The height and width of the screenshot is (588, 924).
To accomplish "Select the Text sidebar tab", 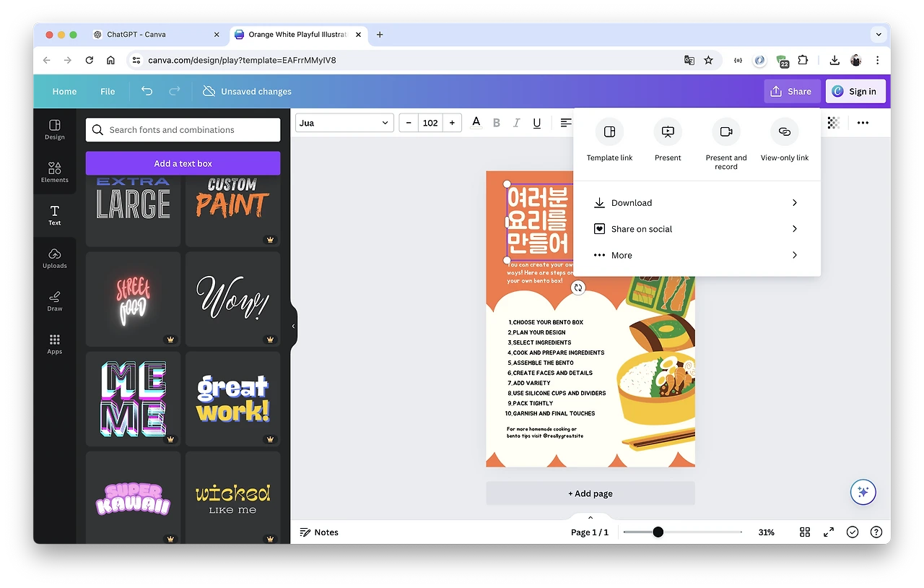I will point(55,215).
